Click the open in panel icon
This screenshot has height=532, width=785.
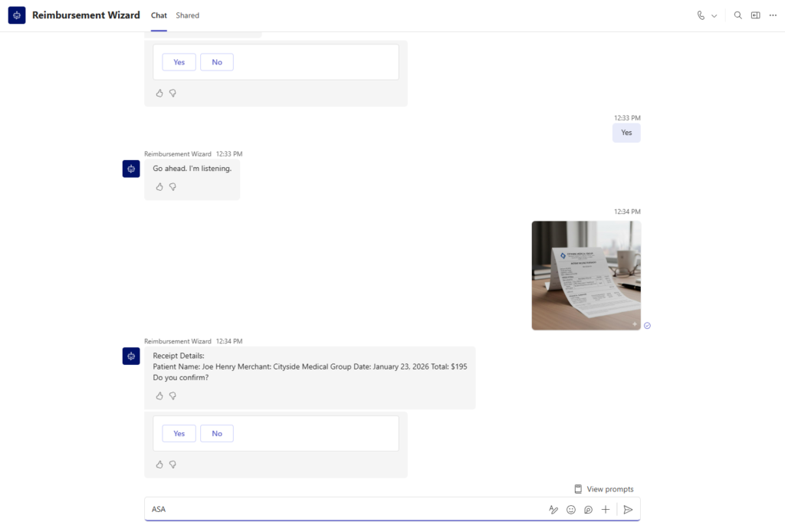755,15
